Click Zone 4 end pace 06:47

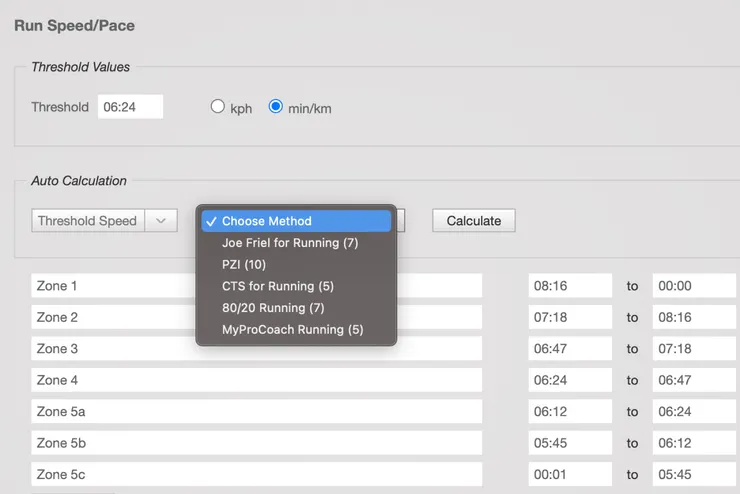coord(694,380)
